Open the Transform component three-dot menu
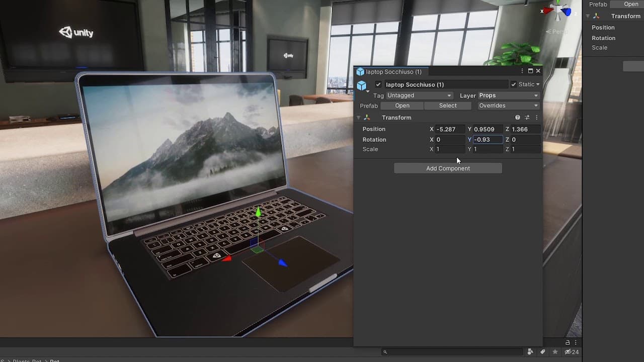The height and width of the screenshot is (362, 644). pos(536,118)
